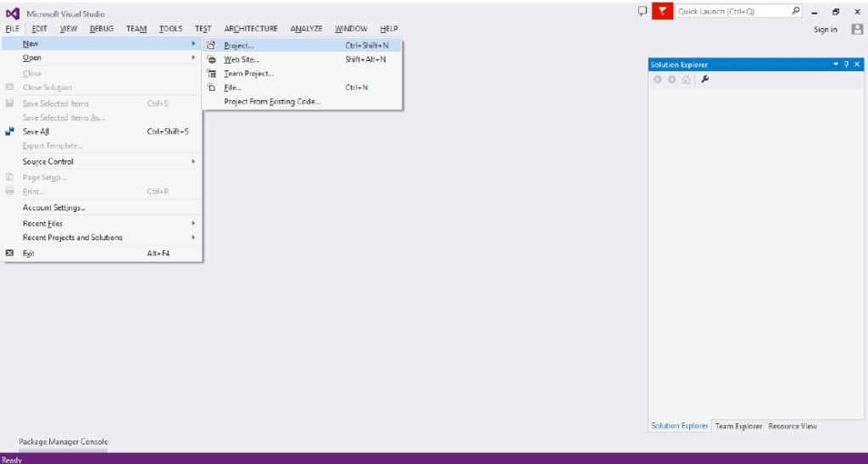The height and width of the screenshot is (464, 868).
Task: Close the Solution Explorer panel
Action: coord(857,64)
